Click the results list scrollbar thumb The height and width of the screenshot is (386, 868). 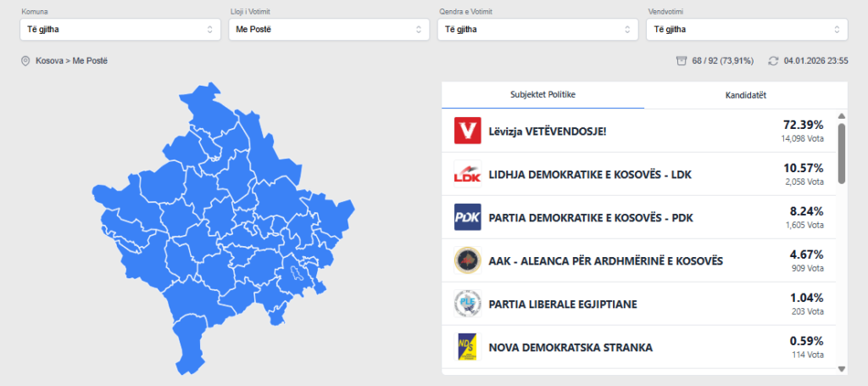click(x=841, y=154)
